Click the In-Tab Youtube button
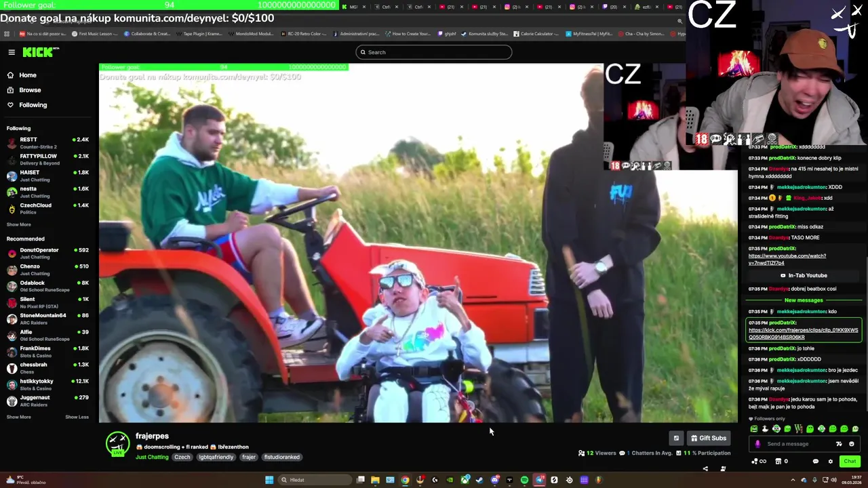Screen dimensions: 868x488 (804, 275)
